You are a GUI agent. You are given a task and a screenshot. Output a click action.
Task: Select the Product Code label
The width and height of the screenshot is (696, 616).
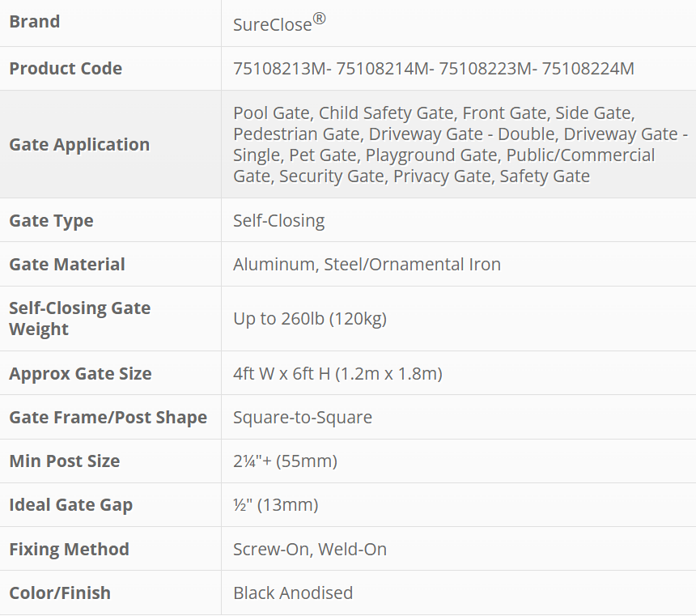[66, 68]
